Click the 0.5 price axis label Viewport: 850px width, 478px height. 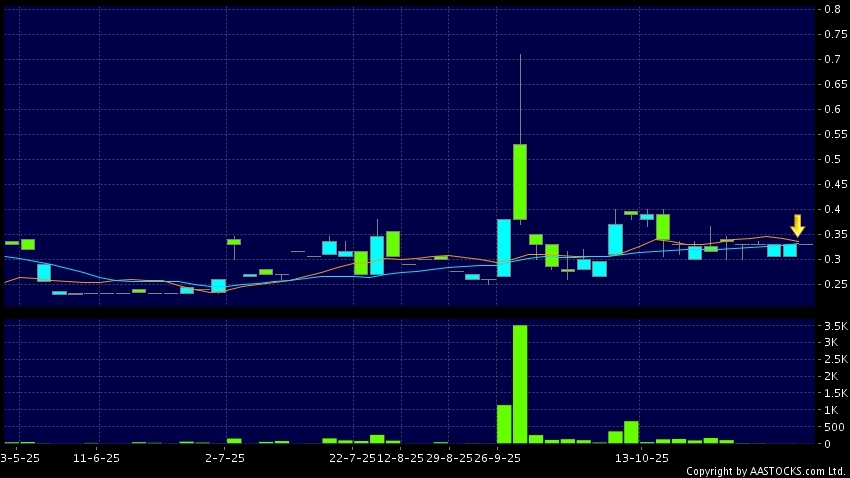click(x=830, y=160)
